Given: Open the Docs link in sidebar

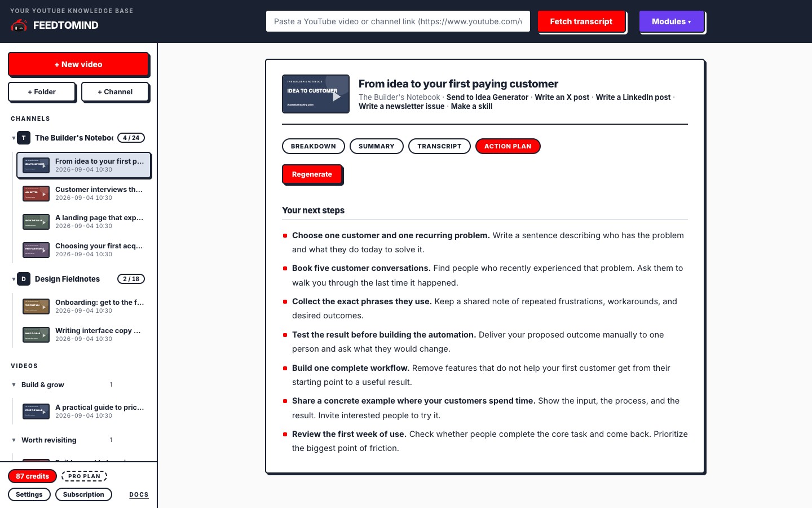Looking at the screenshot, I should point(139,494).
